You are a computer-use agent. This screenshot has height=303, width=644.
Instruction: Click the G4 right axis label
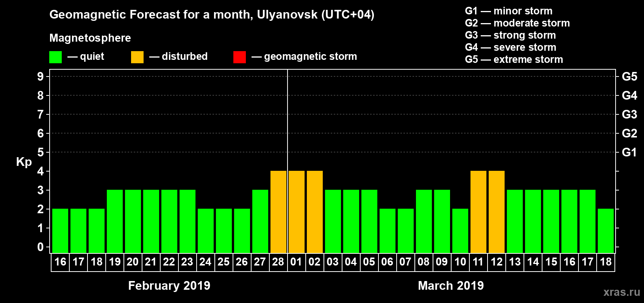pyautogui.click(x=630, y=95)
